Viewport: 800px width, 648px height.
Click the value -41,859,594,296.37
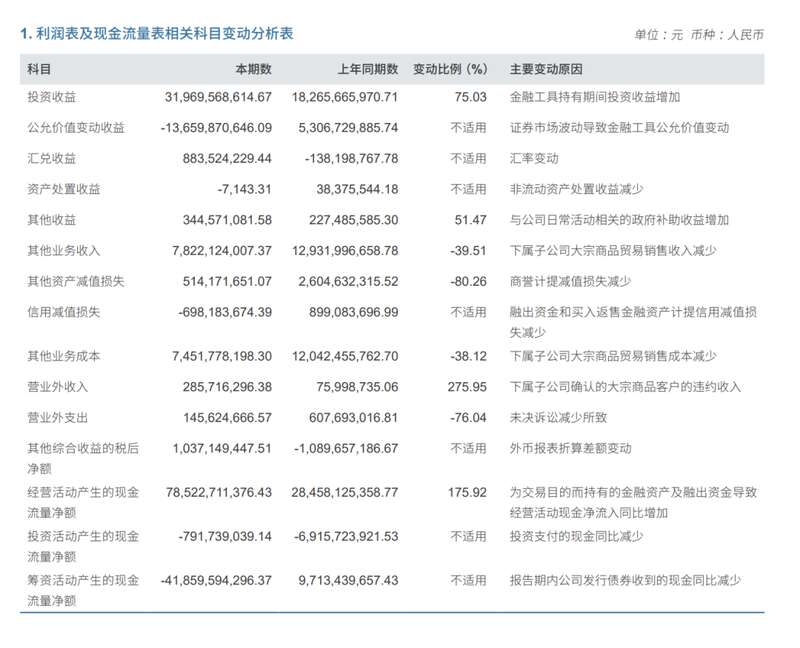pos(216,580)
